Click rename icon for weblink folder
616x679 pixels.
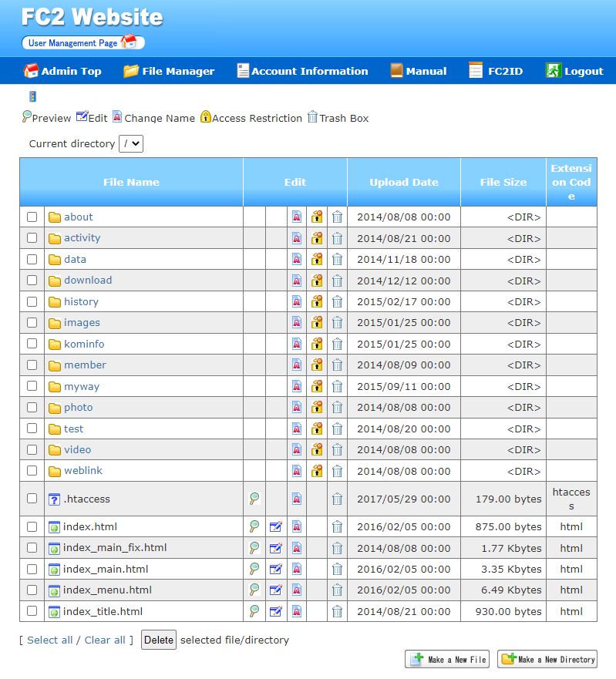[297, 471]
